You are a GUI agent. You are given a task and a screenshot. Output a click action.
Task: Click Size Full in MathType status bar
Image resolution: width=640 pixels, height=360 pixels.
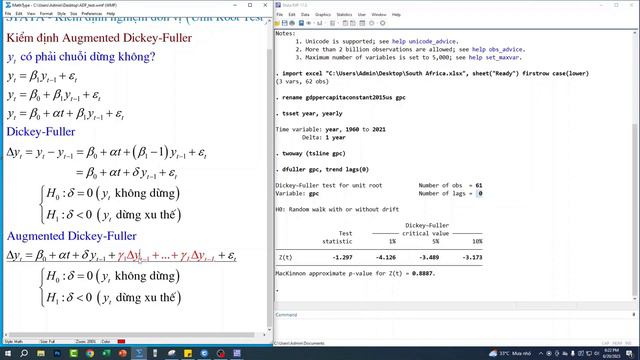coord(47,341)
